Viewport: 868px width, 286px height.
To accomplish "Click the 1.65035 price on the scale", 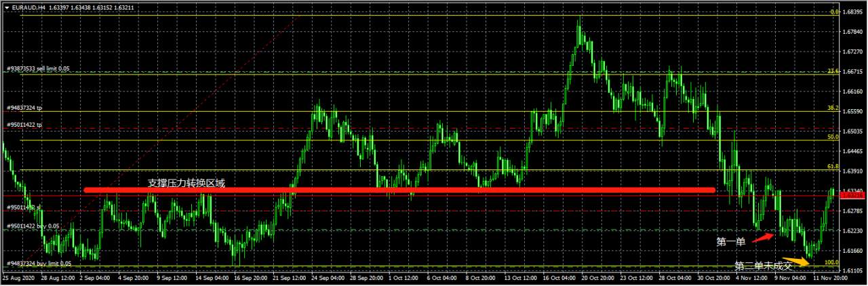I will pyautogui.click(x=853, y=131).
